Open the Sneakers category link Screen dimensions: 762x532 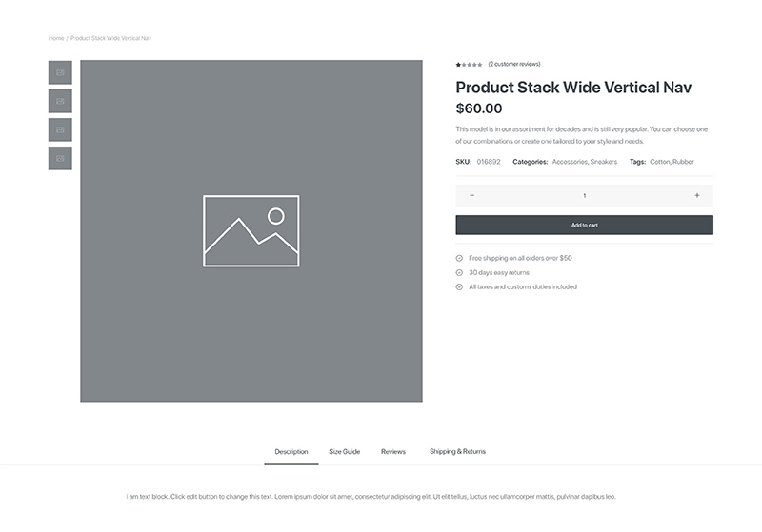coord(604,162)
